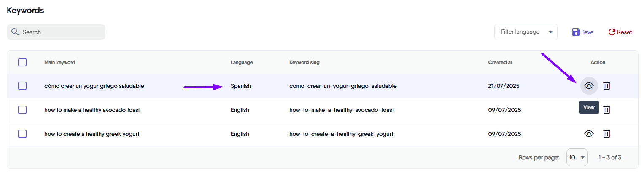Tick the select-all checkbox in table header
The image size is (644, 175).
coord(22,62)
